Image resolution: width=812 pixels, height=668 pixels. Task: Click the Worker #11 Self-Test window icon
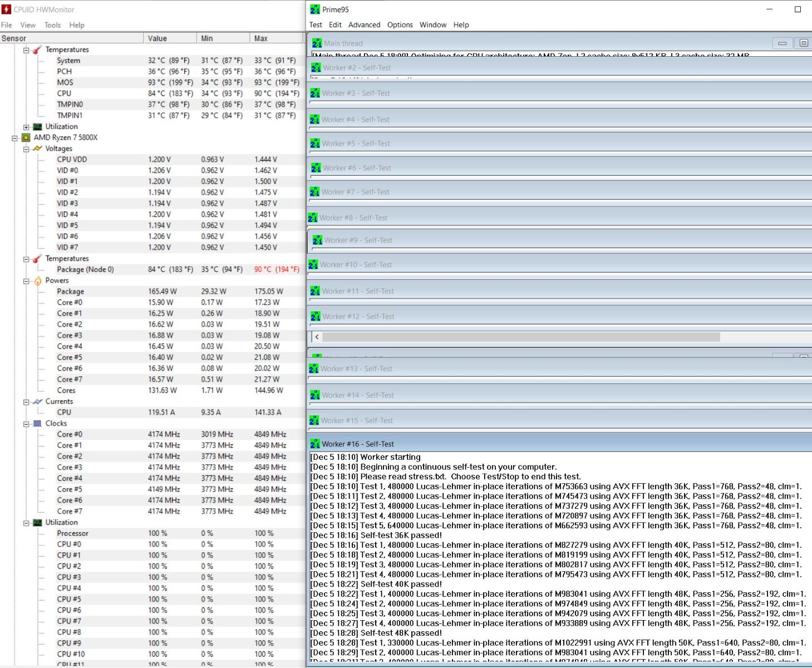[x=315, y=291]
